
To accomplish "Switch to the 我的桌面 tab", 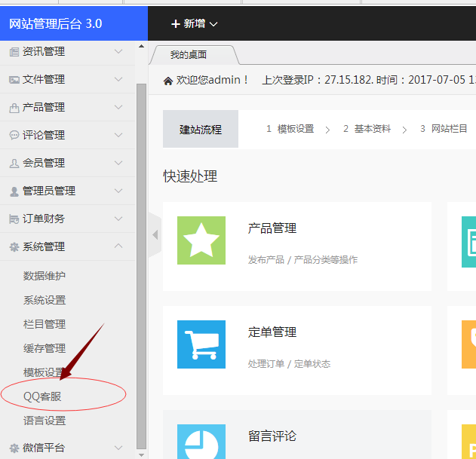I will click(x=189, y=55).
